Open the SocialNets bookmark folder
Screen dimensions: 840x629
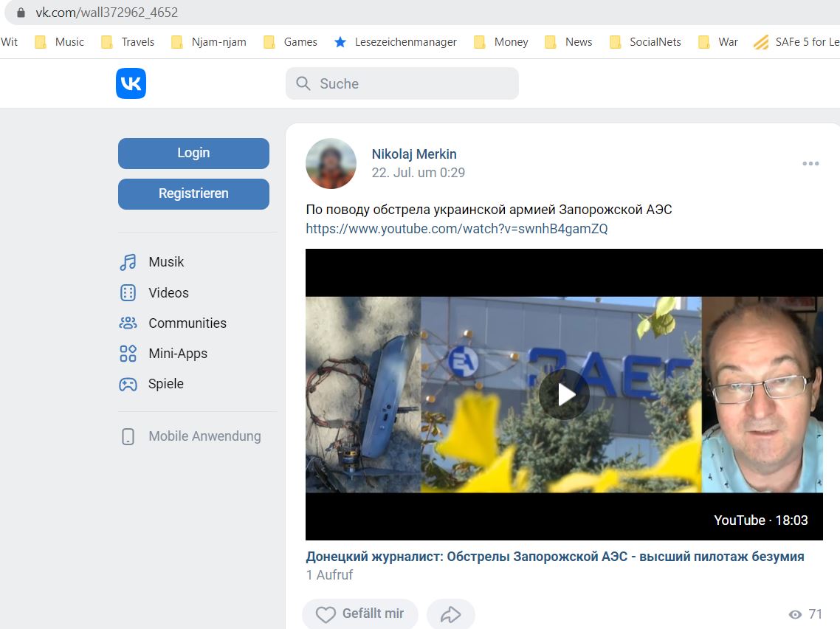tap(645, 42)
